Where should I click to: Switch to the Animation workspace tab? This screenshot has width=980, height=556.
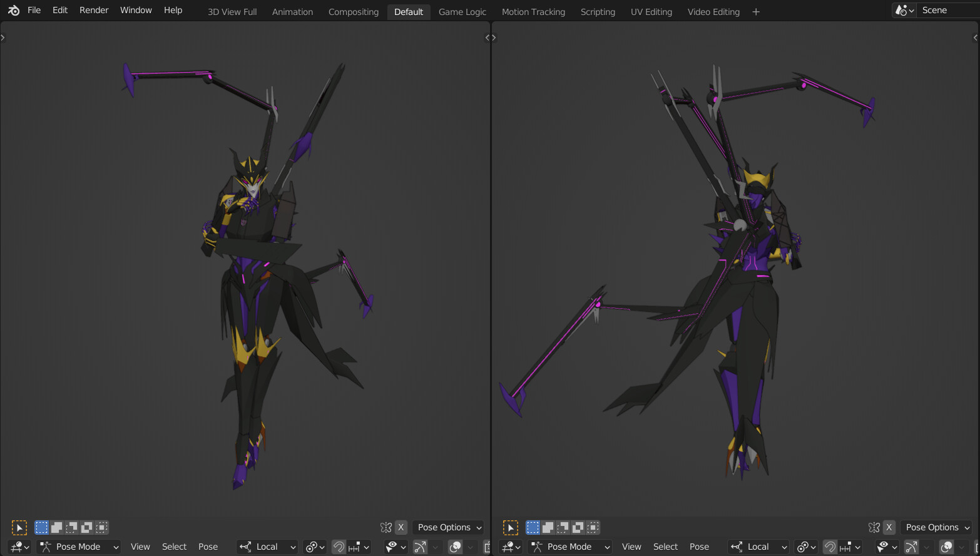click(292, 11)
